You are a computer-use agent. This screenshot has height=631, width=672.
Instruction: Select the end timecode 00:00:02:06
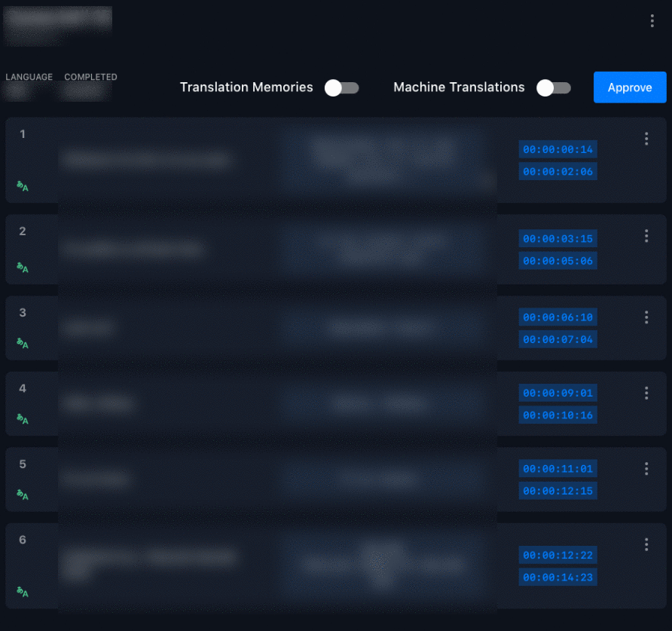tap(557, 172)
